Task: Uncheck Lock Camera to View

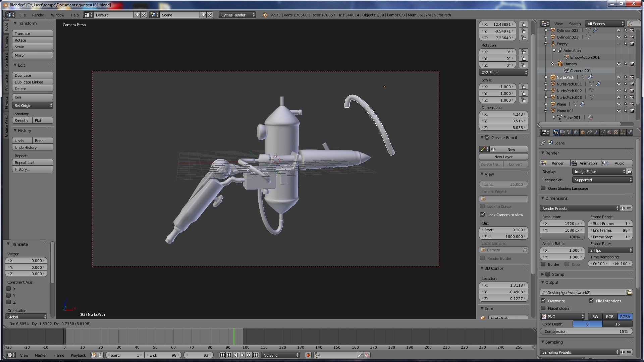Action: click(482, 215)
